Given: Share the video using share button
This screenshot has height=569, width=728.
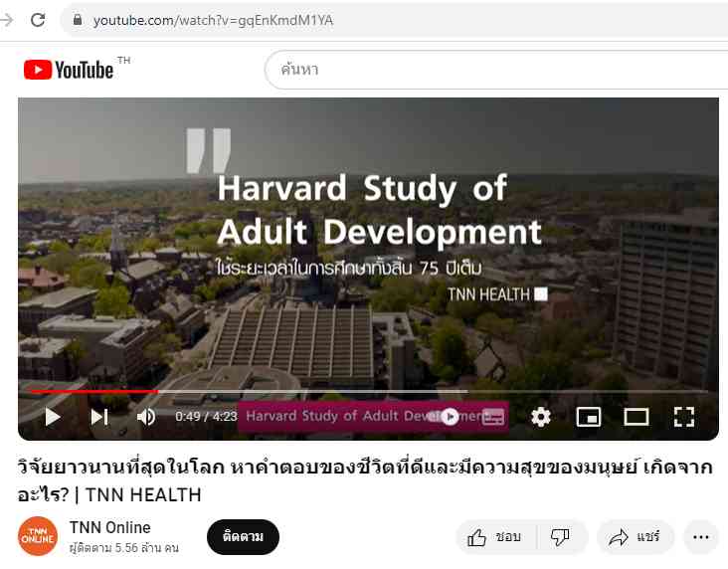Looking at the screenshot, I should [635, 537].
